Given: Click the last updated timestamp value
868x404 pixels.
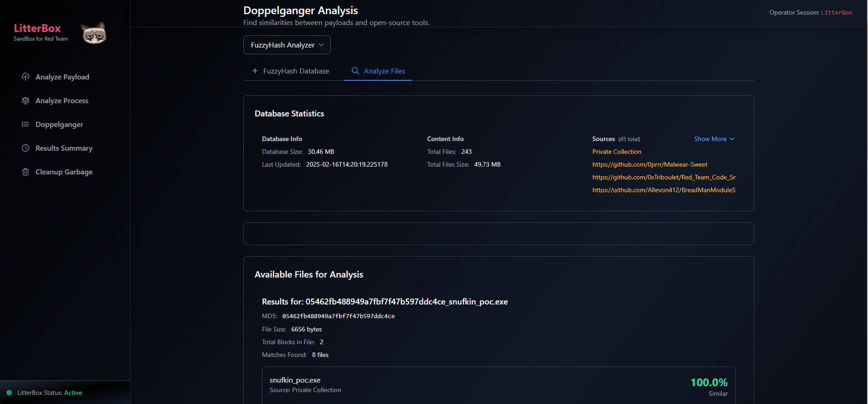Looking at the screenshot, I should (347, 164).
